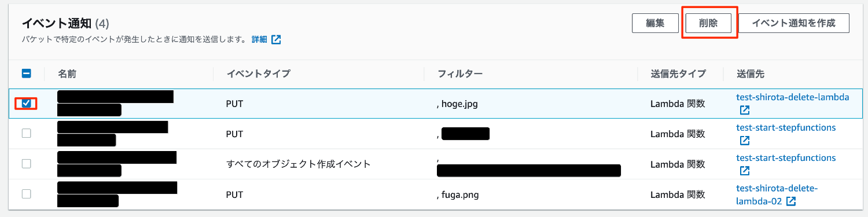Open external icon under test-shirota-delete-lambda
Image resolution: width=868 pixels, height=217 pixels.
745,110
